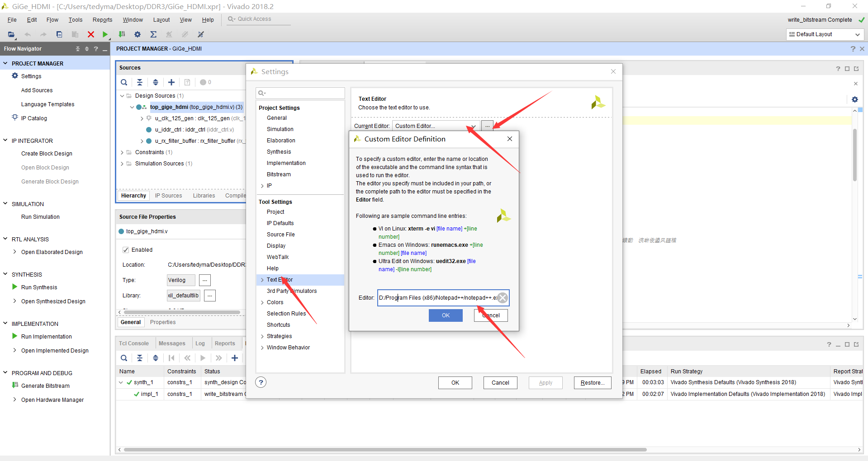Click browse button beside Current Editor
868x461 pixels.
tap(487, 126)
